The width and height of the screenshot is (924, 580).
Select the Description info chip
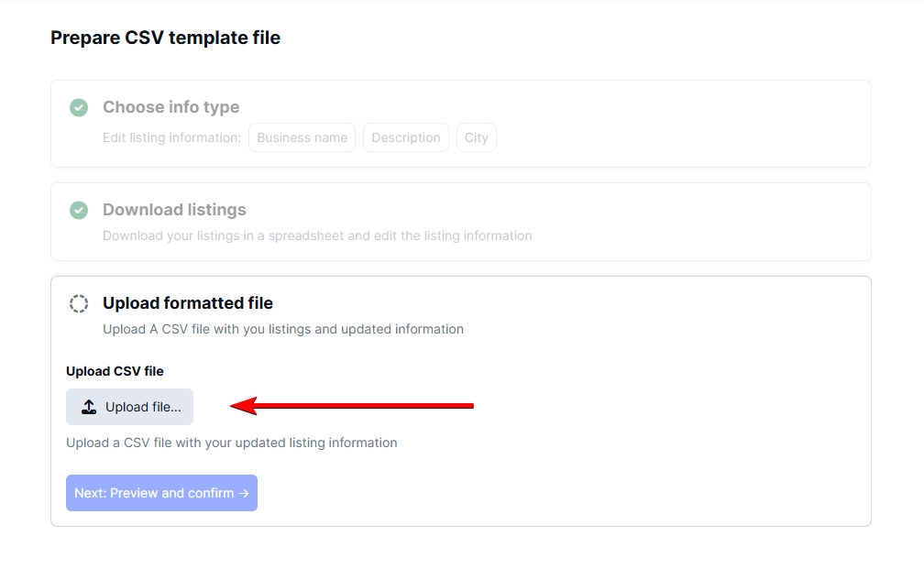[x=406, y=137]
